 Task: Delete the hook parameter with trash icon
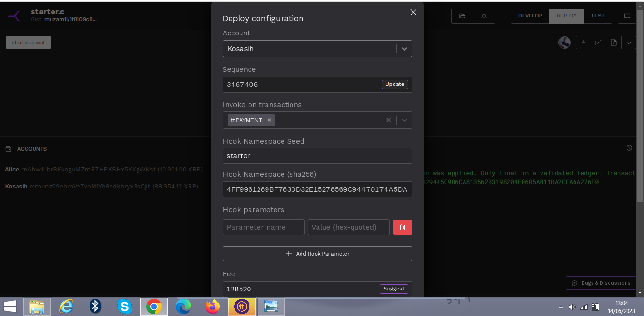tap(403, 227)
